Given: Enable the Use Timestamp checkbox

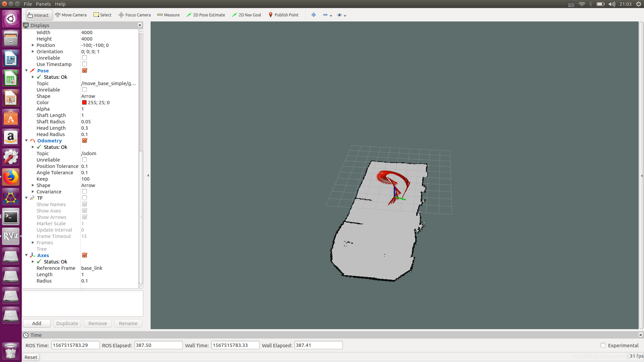Looking at the screenshot, I should point(85,64).
